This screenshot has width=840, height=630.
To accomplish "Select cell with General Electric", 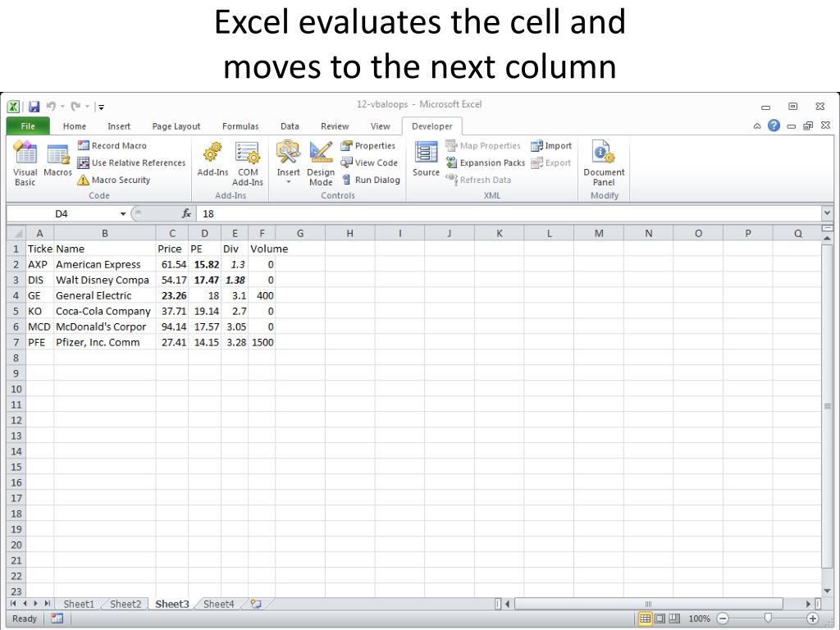I will point(105,295).
